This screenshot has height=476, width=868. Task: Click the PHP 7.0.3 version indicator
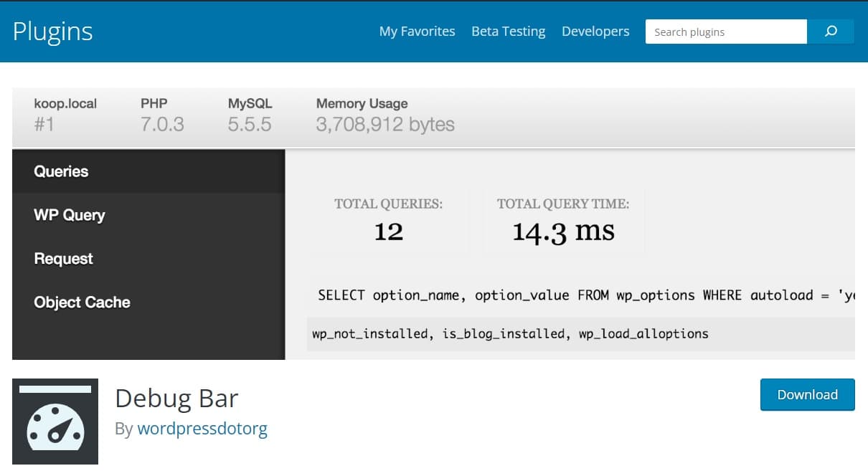[162, 115]
